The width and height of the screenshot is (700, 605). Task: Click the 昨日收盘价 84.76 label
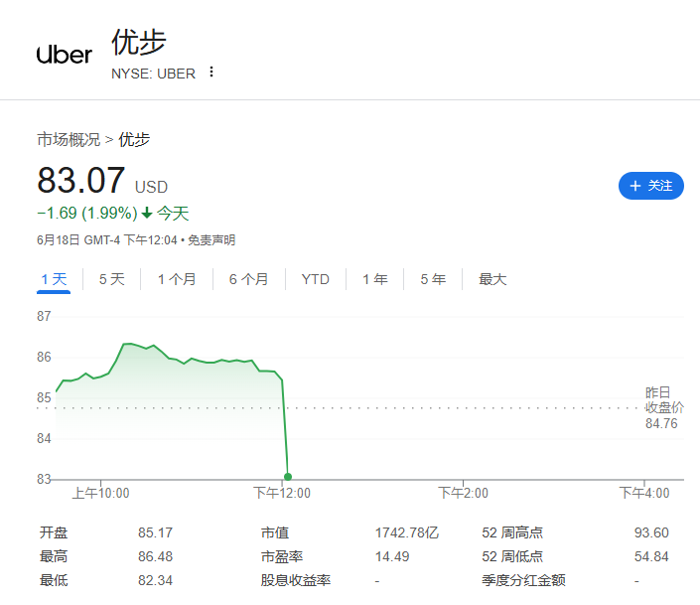[664, 408]
